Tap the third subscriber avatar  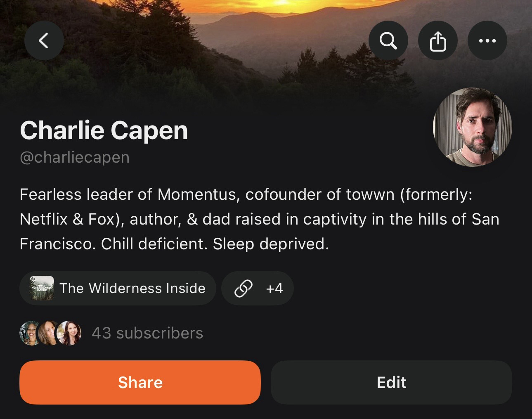point(69,333)
